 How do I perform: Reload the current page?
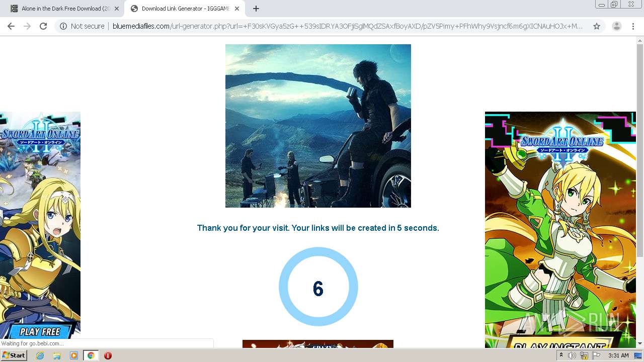point(43,26)
